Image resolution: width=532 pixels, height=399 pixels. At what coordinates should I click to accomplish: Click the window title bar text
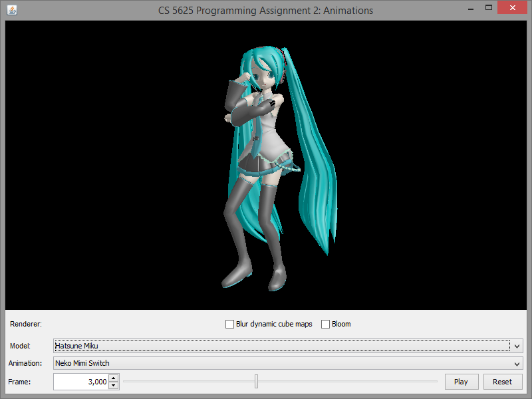click(265, 10)
